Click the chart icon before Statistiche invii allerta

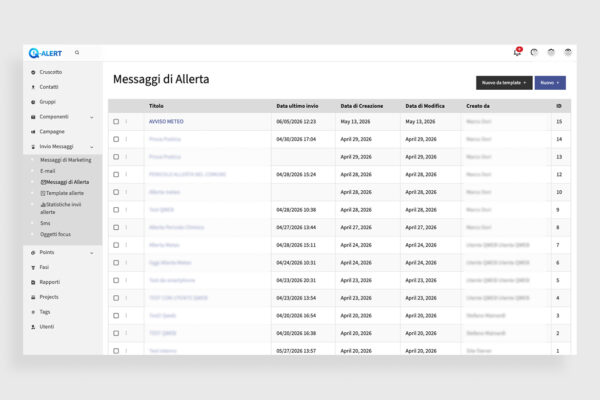43,204
